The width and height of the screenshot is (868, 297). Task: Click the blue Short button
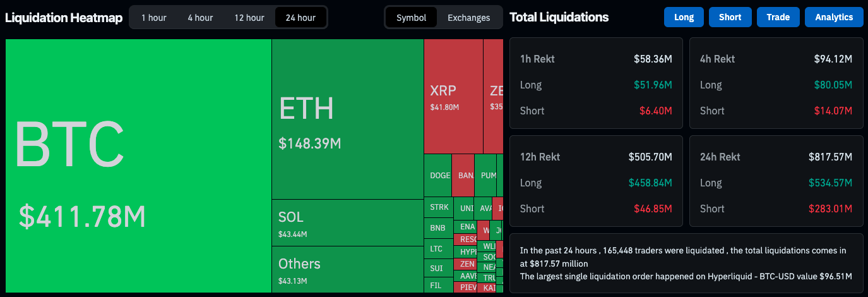(x=730, y=17)
